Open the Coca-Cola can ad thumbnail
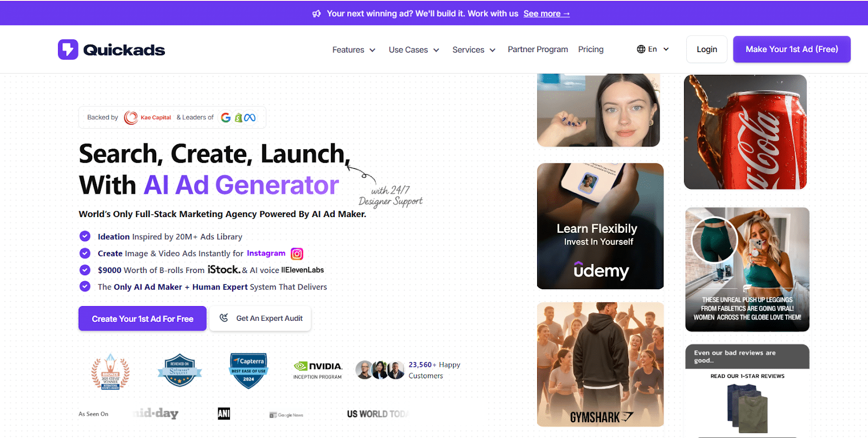Image resolution: width=868 pixels, height=438 pixels. click(x=745, y=132)
